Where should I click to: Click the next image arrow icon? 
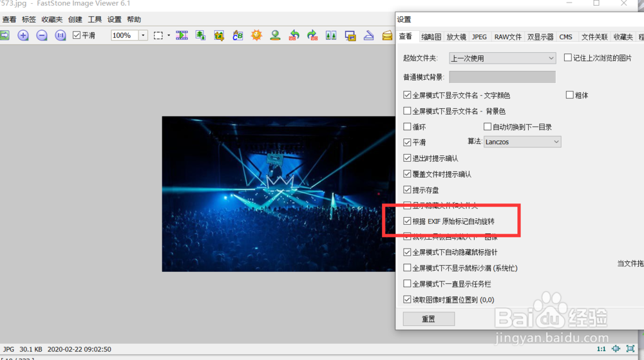[5, 35]
